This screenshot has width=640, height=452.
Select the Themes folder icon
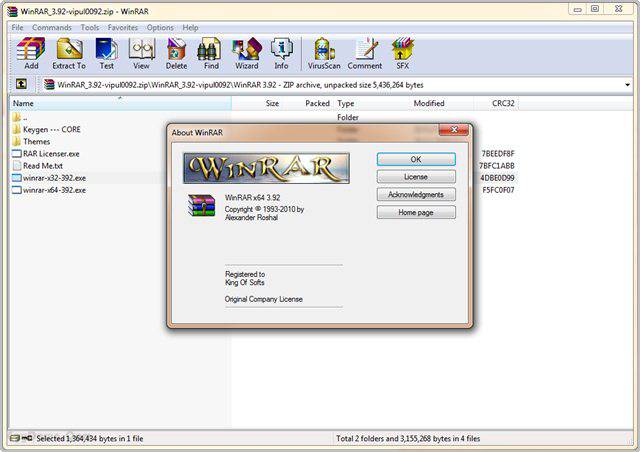(17, 142)
